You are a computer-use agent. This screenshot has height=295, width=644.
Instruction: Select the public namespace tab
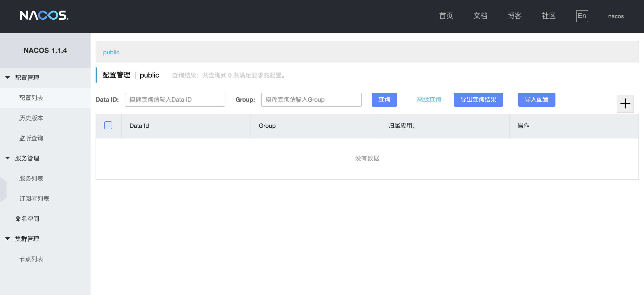(x=111, y=52)
